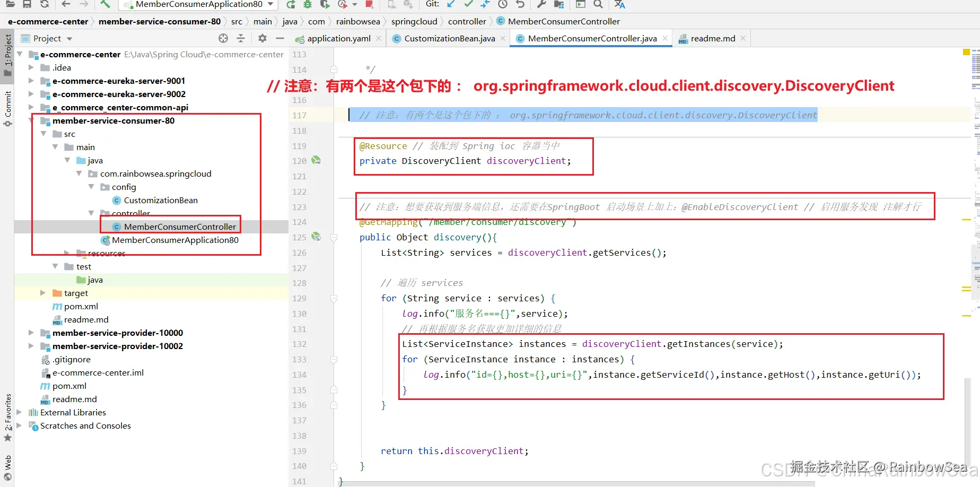Commit changes with the green checkmark
This screenshot has height=487, width=980.
pos(468,4)
